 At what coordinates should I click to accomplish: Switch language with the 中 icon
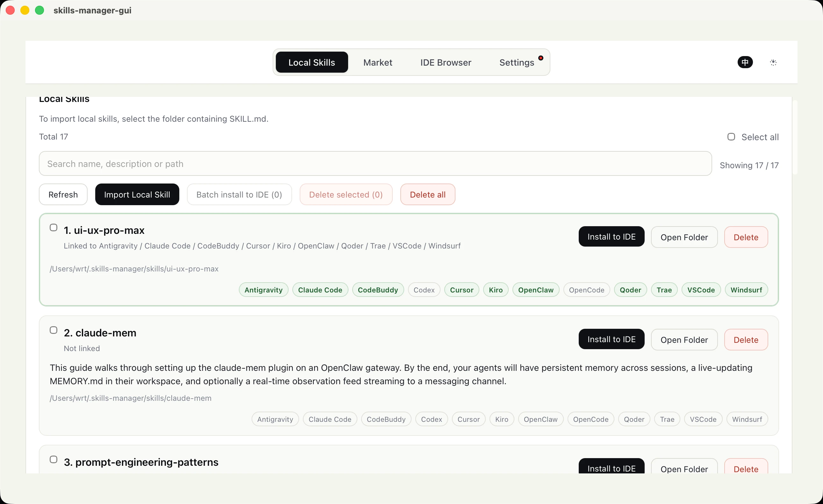(x=745, y=62)
